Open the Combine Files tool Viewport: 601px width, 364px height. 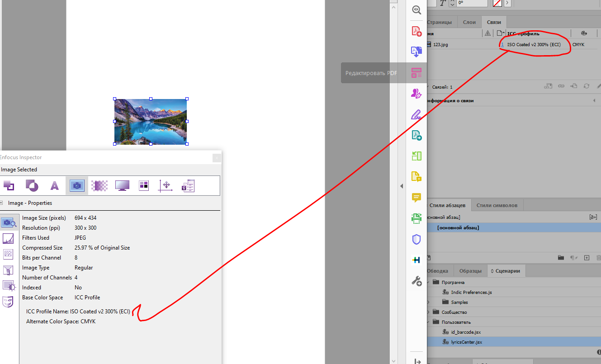click(416, 52)
